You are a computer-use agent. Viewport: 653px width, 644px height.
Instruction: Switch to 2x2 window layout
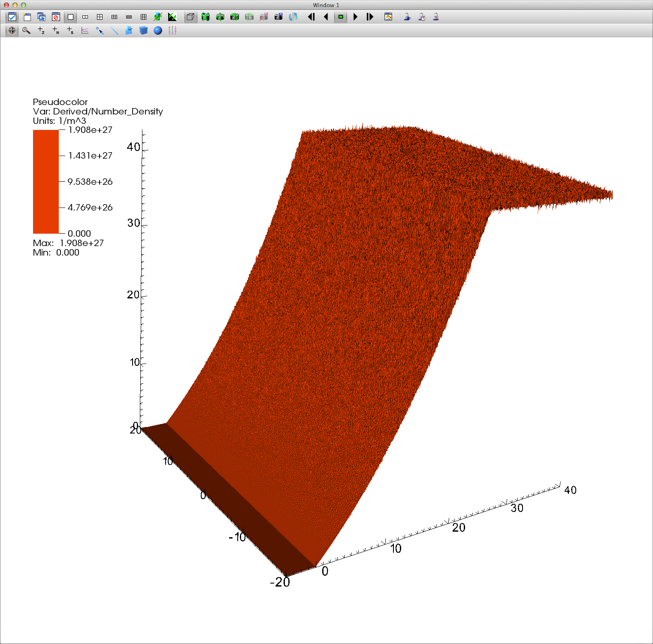[100, 17]
